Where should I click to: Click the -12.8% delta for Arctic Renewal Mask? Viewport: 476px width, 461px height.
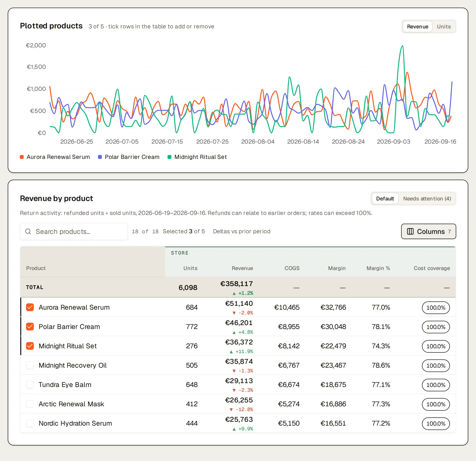(x=241, y=409)
